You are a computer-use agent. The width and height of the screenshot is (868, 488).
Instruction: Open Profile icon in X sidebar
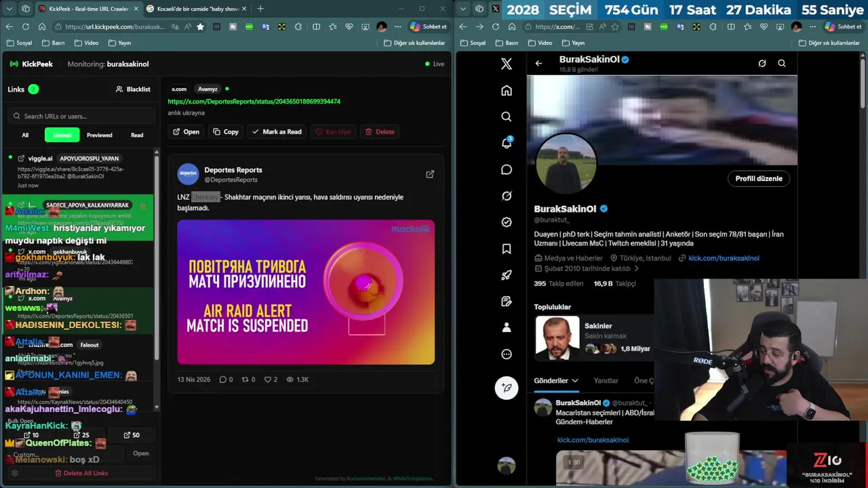(506, 327)
